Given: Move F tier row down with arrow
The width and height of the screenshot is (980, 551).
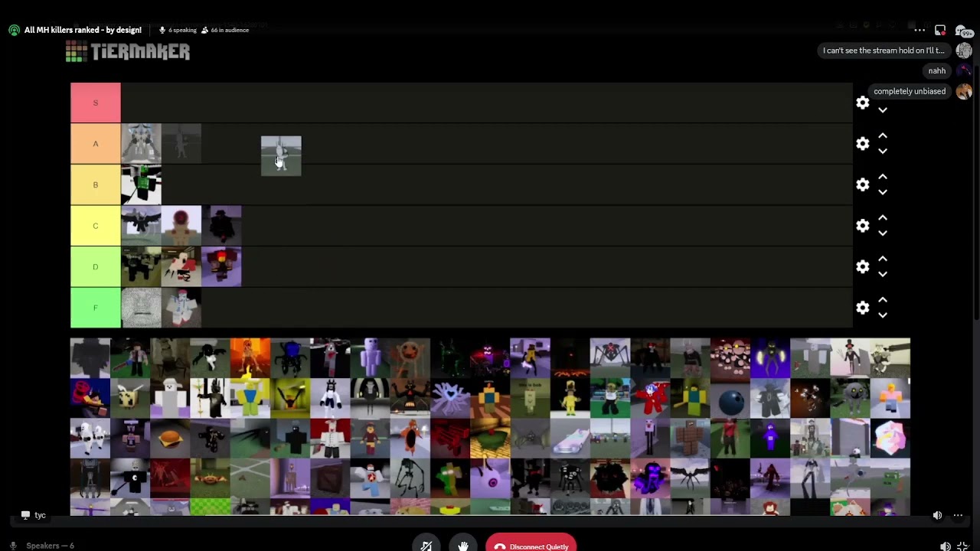Looking at the screenshot, I should pos(883,315).
